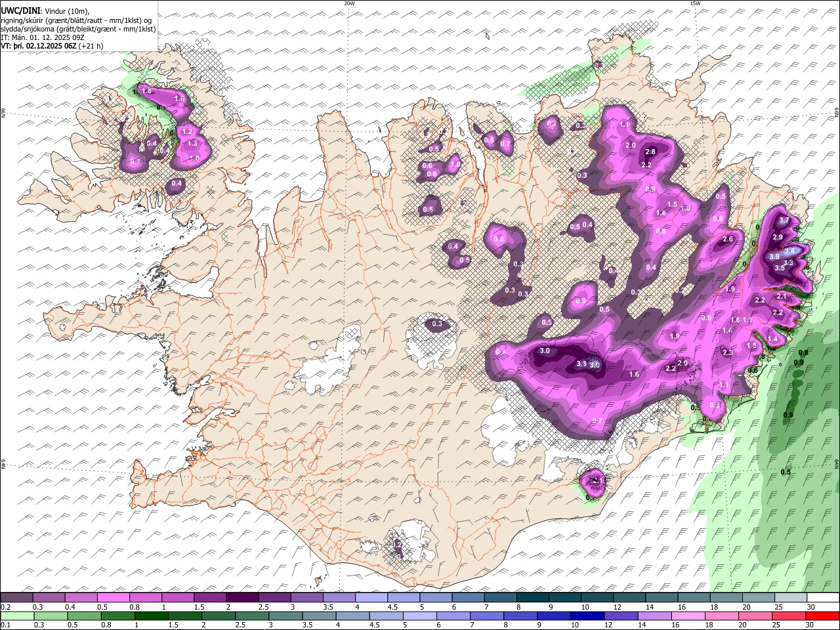
Task: Click the rain scale swatch between 16 and 18
Action: (689, 616)
